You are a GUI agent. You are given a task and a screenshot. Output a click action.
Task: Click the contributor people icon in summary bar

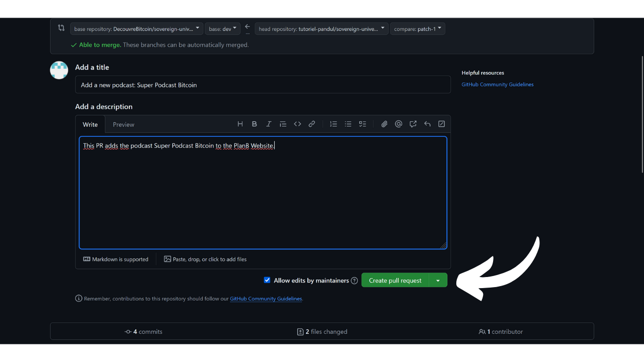482,332
